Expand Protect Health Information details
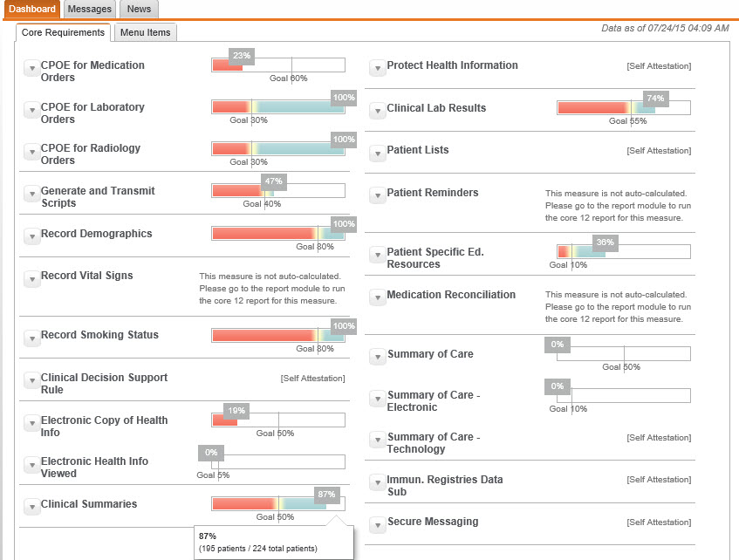 coord(377,66)
